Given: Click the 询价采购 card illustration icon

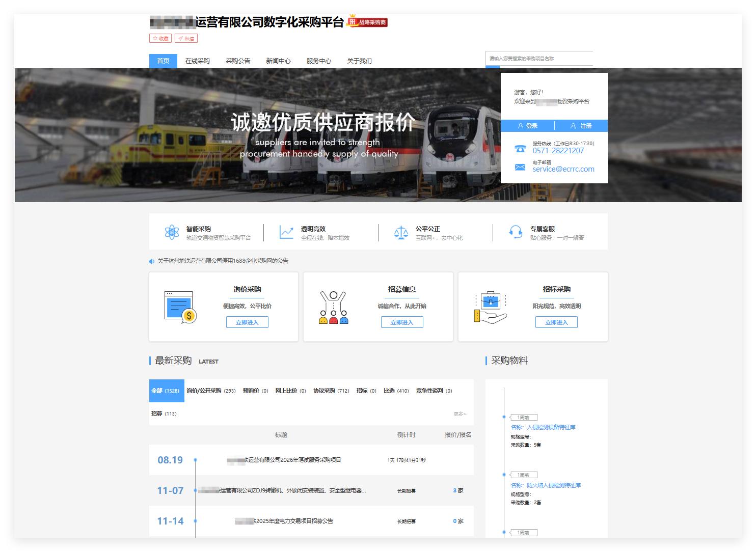Looking at the screenshot, I should coord(181,308).
